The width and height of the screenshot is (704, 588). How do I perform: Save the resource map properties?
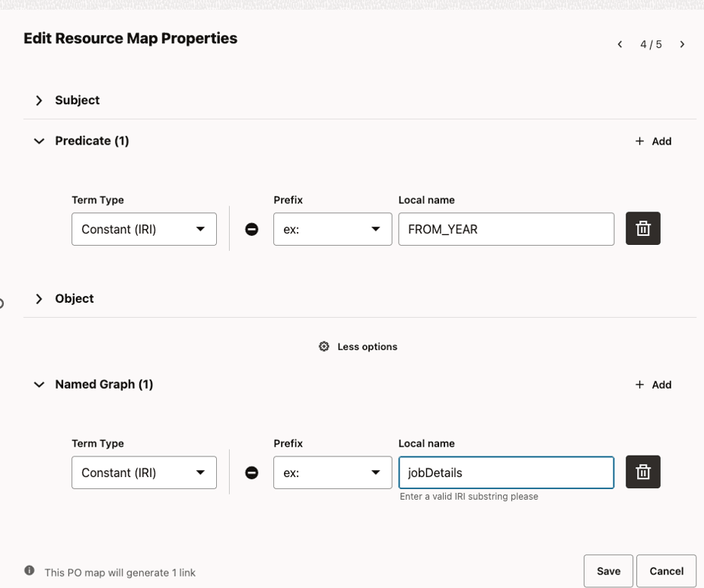click(608, 571)
